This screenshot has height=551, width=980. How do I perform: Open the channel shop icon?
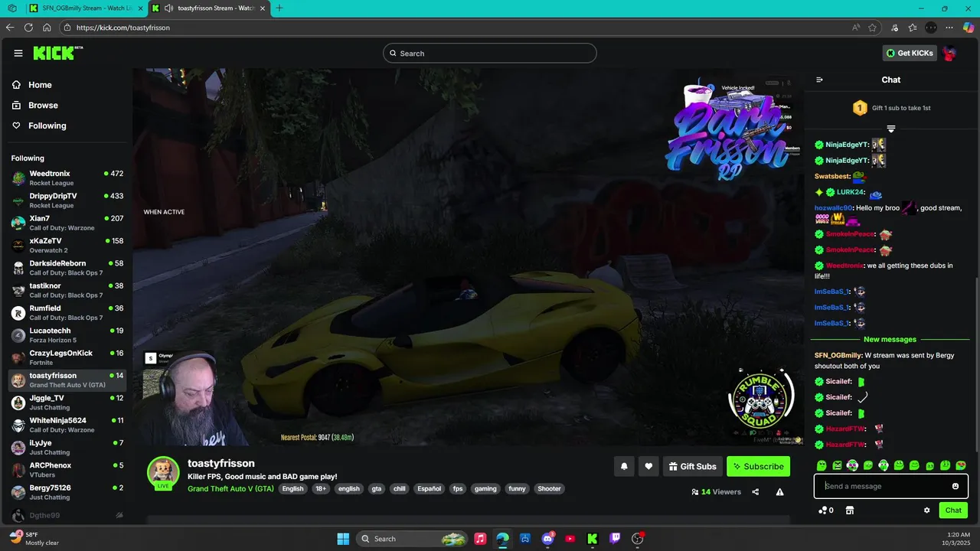(850, 510)
